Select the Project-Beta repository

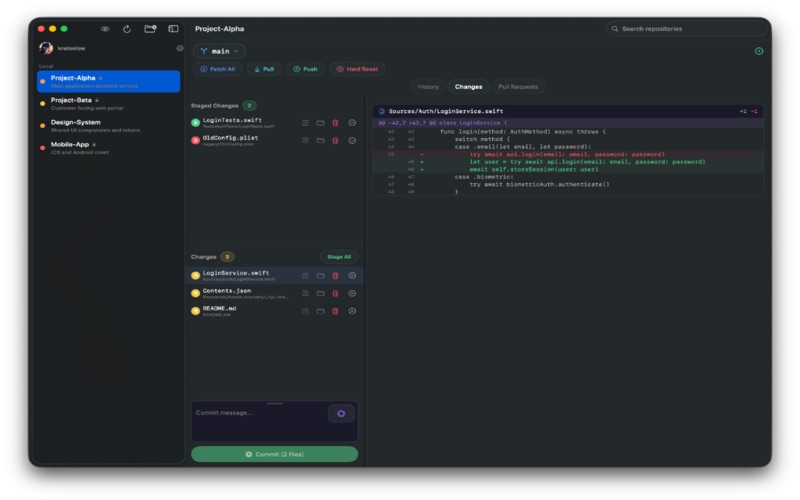coord(109,104)
